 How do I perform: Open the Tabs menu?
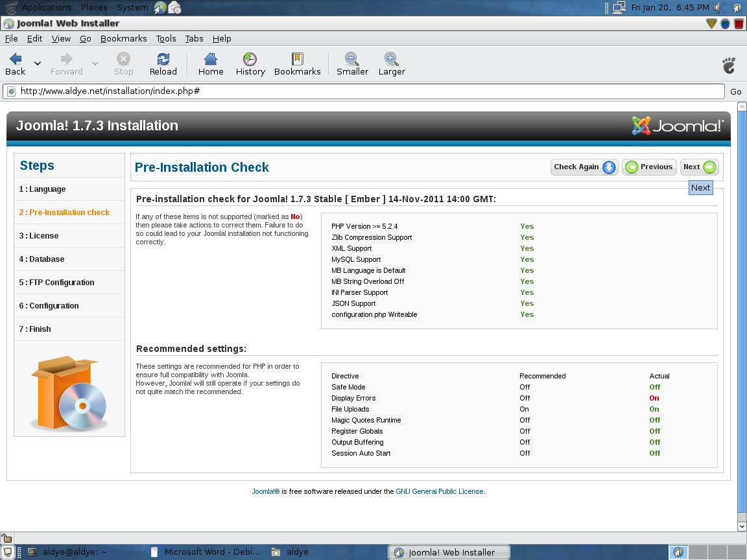(x=194, y=39)
